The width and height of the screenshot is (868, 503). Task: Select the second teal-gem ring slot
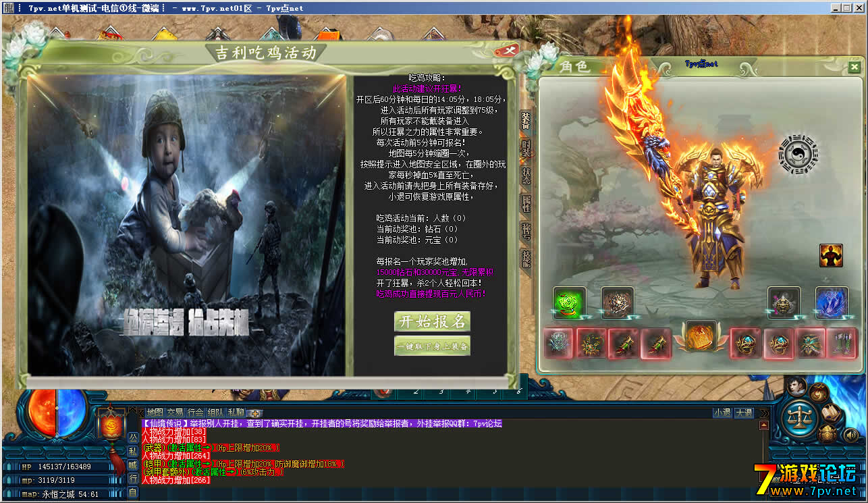tap(778, 343)
